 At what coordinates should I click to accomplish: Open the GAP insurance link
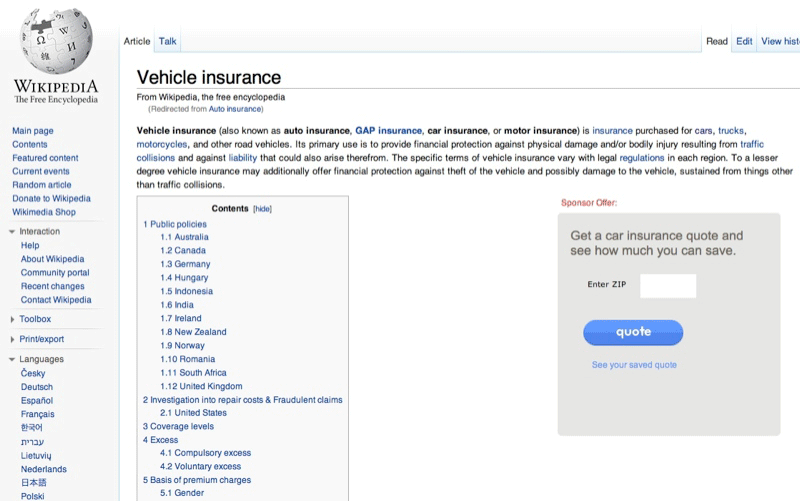click(389, 131)
